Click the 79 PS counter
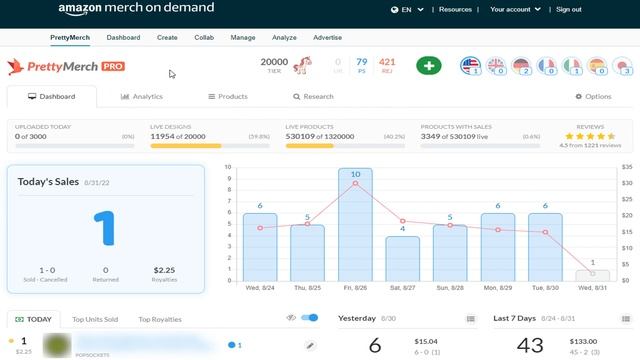This screenshot has width=640, height=360. [x=362, y=65]
